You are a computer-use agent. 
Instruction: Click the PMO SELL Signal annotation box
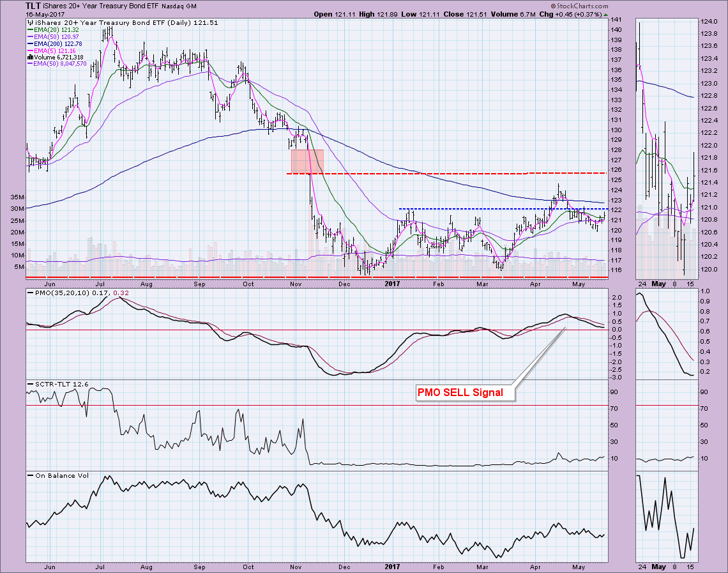(460, 392)
